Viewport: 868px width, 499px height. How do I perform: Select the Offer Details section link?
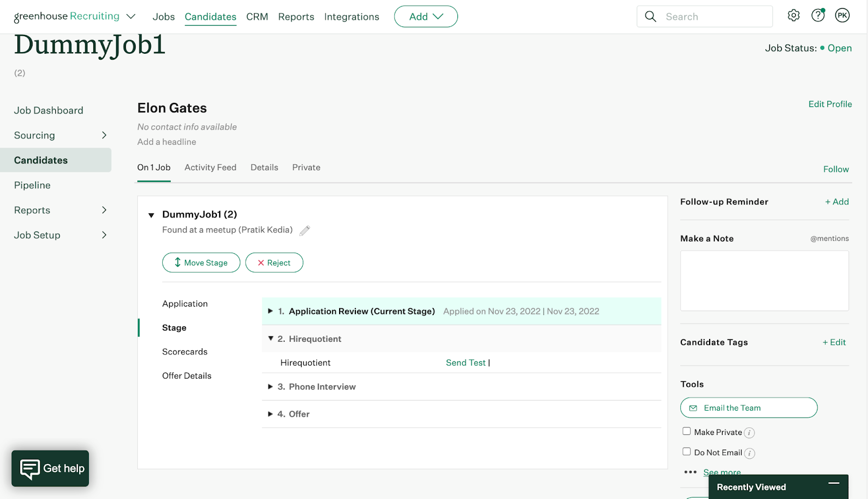click(187, 375)
